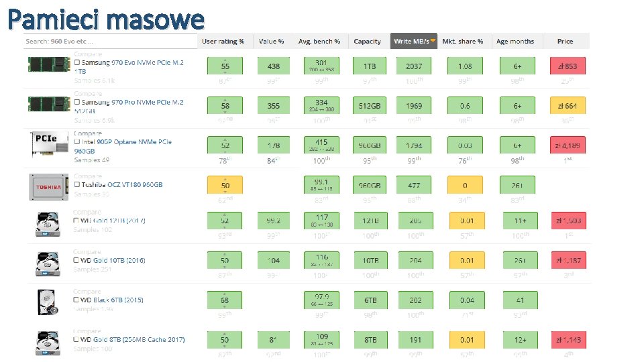Select the WD Gold 12TB compare checkbox
The image size is (644, 362).
(76, 221)
